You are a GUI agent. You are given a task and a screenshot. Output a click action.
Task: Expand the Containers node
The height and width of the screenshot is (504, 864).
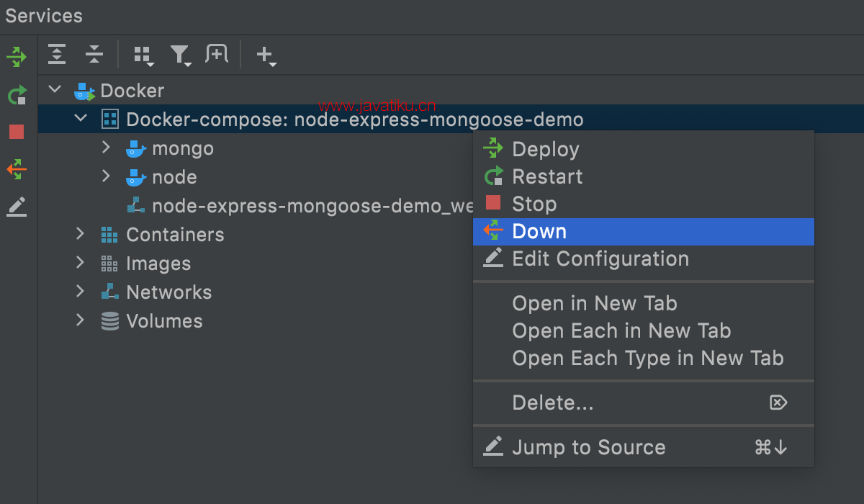pyautogui.click(x=80, y=234)
